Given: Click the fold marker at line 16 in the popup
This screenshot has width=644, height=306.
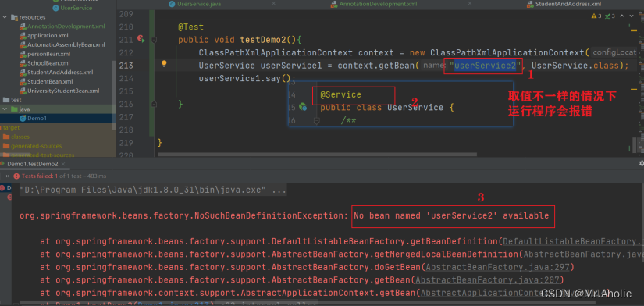Looking at the screenshot, I should (x=317, y=120).
